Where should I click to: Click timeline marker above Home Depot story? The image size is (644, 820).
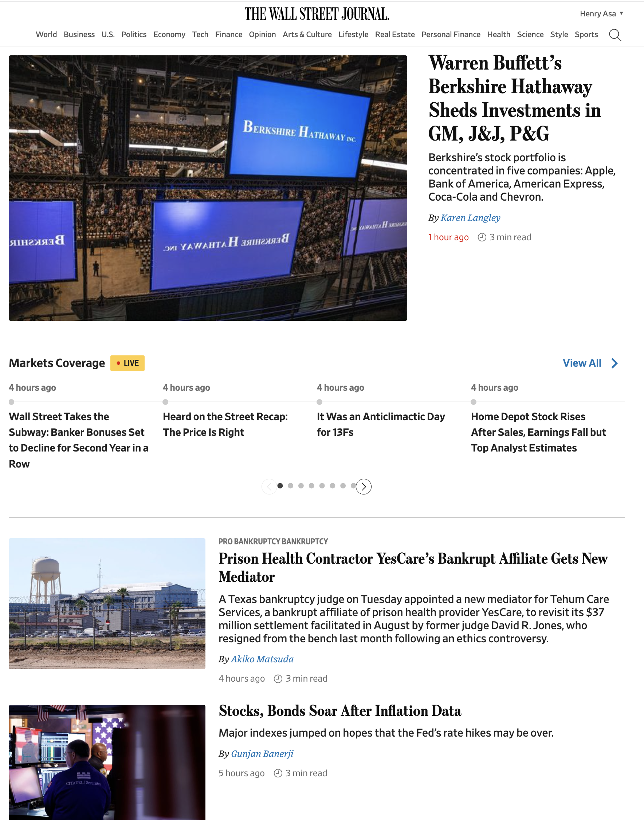pos(474,402)
